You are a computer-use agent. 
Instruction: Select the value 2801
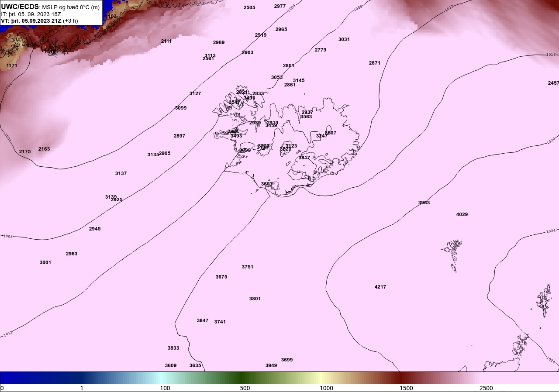click(x=289, y=65)
